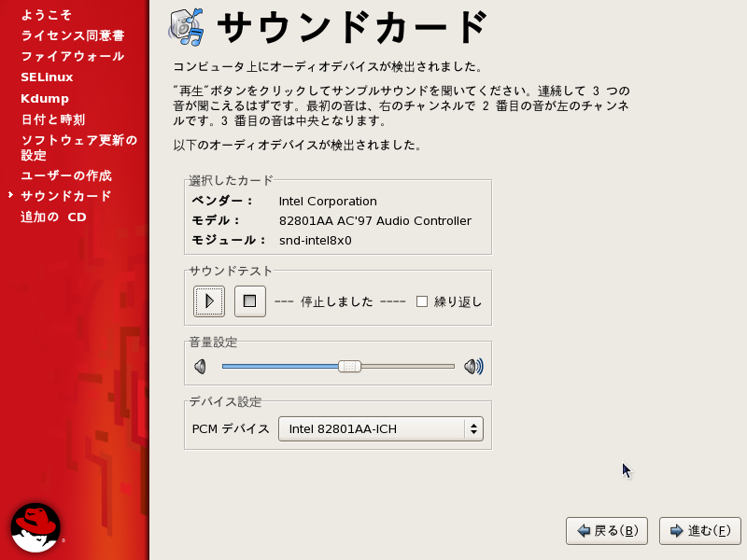The image size is (747, 560).
Task: Go back with the 戻る(B) button
Action: pos(606,530)
